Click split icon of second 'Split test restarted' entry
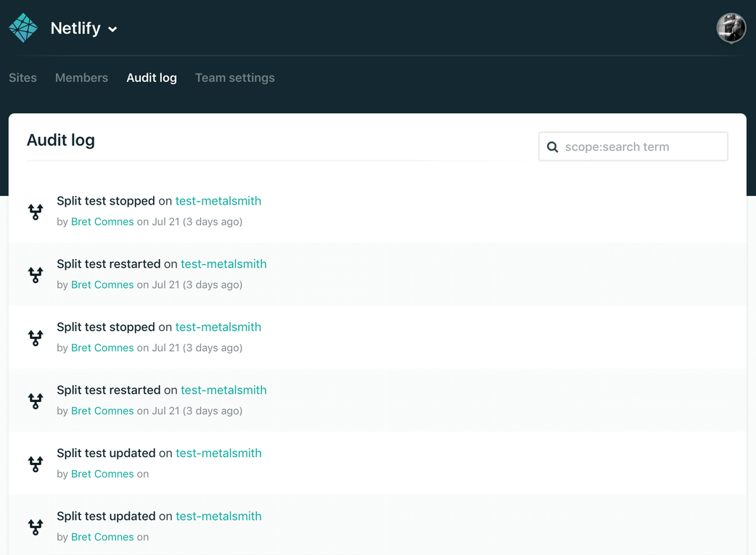The image size is (756, 555). 36,401
